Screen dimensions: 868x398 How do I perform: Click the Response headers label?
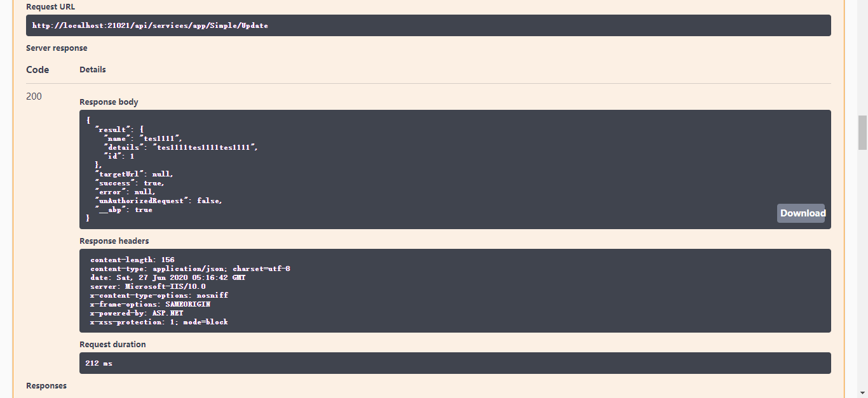[x=114, y=241]
